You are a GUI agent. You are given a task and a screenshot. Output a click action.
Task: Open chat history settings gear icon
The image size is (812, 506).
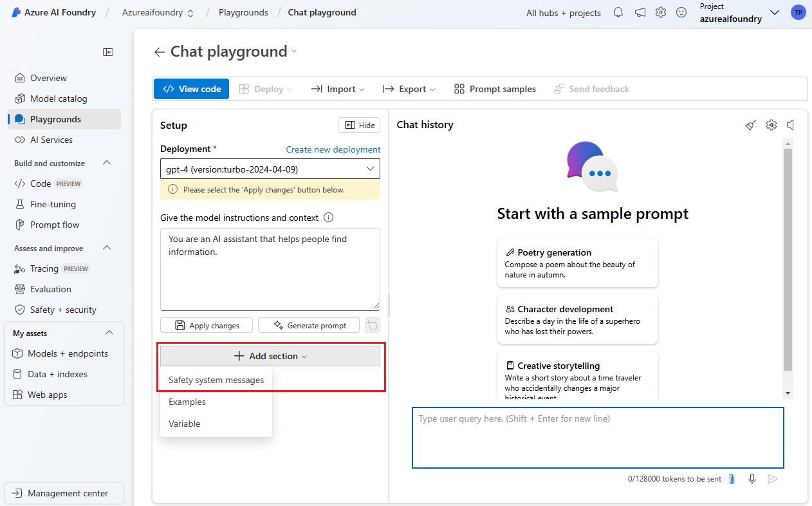771,125
